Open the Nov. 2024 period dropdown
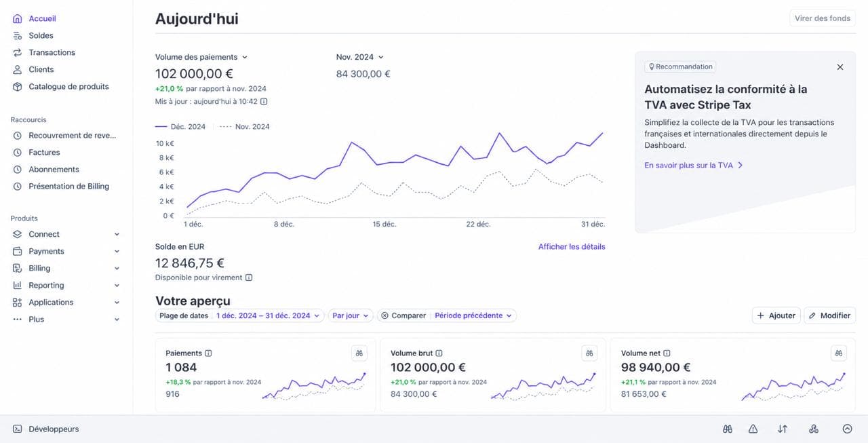The width and height of the screenshot is (868, 443). [x=360, y=57]
